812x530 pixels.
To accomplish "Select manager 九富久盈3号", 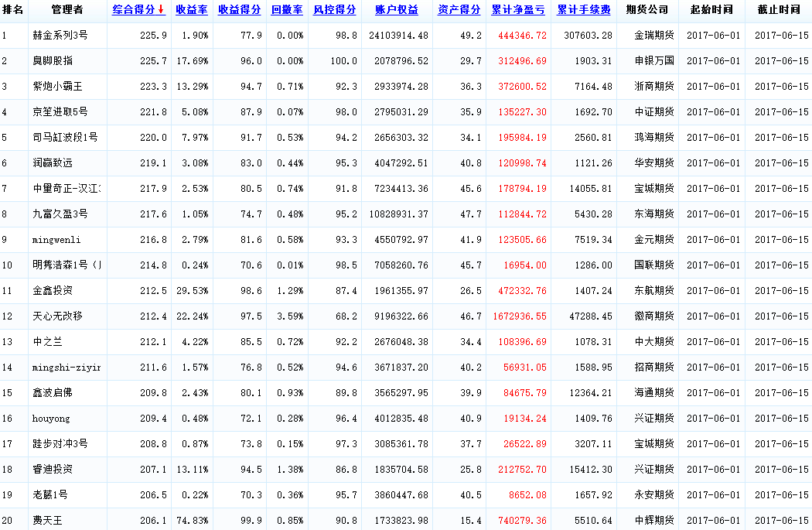I will coord(60,214).
